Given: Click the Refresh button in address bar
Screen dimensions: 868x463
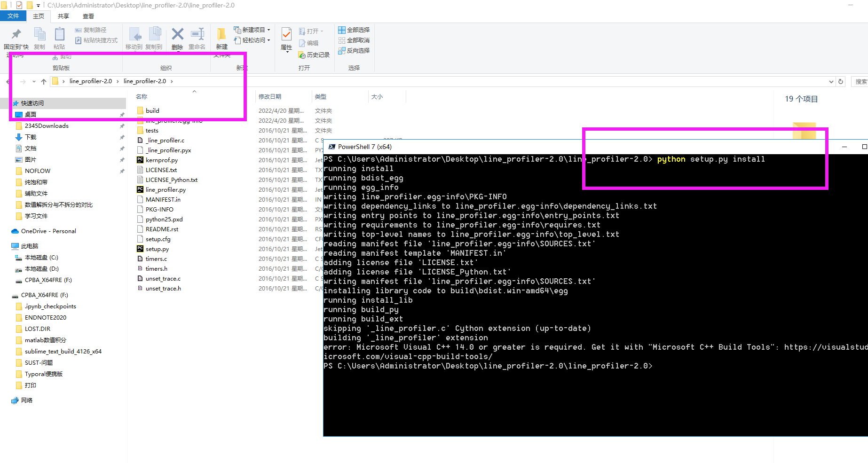Looking at the screenshot, I should 841,81.
